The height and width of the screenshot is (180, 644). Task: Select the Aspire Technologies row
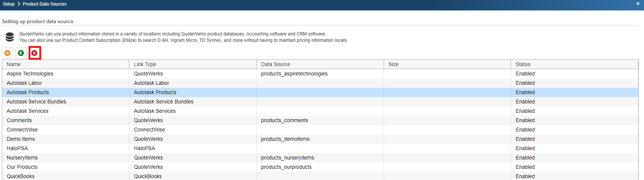click(x=30, y=74)
